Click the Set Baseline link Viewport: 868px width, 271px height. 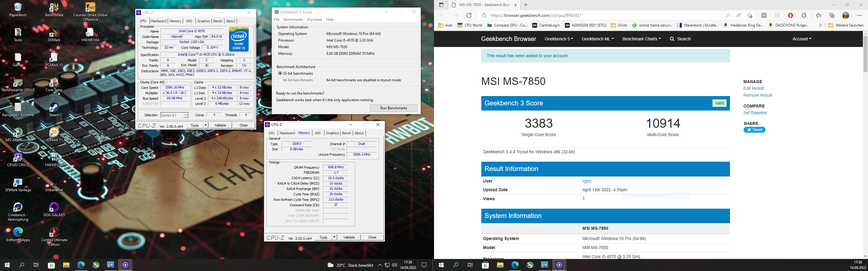tap(755, 113)
